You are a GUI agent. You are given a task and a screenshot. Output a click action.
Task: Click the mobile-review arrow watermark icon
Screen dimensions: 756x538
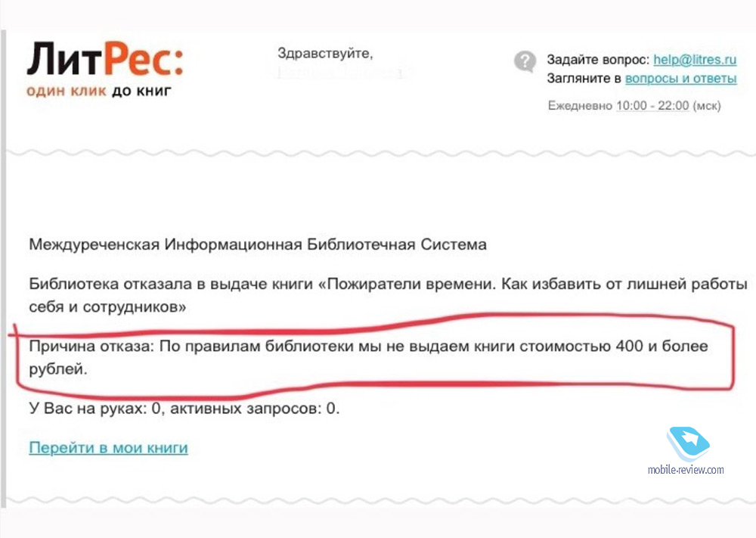pos(688,443)
